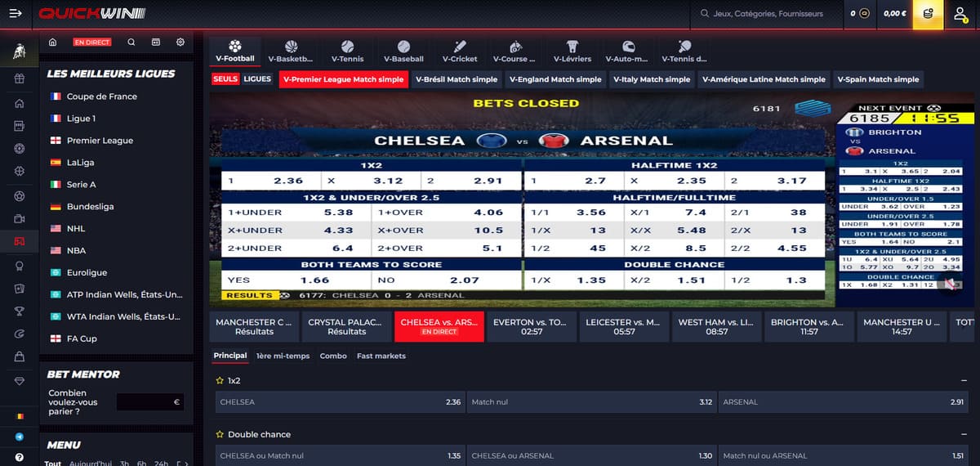Viewport: 980px width, 466px height.
Task: Open V-Italy Match simple league
Action: 651,79
